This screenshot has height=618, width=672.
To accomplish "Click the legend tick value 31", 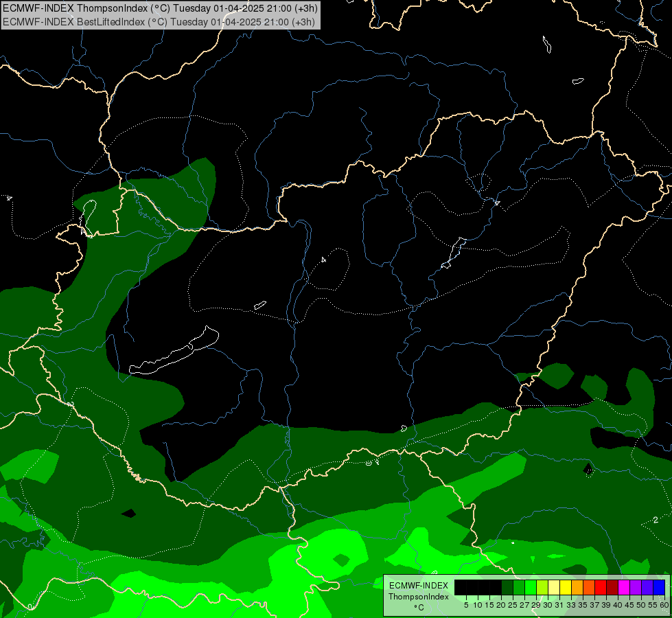I will (559, 605).
